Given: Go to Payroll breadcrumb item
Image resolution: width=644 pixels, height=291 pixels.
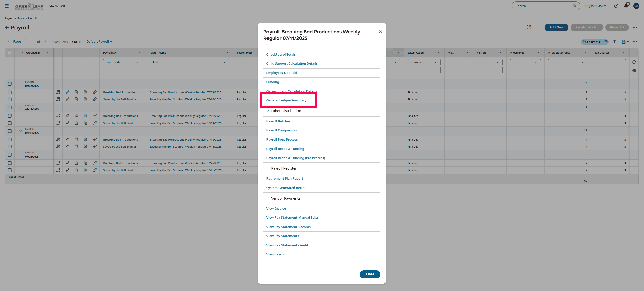Looking at the screenshot, I should [x=9, y=18].
